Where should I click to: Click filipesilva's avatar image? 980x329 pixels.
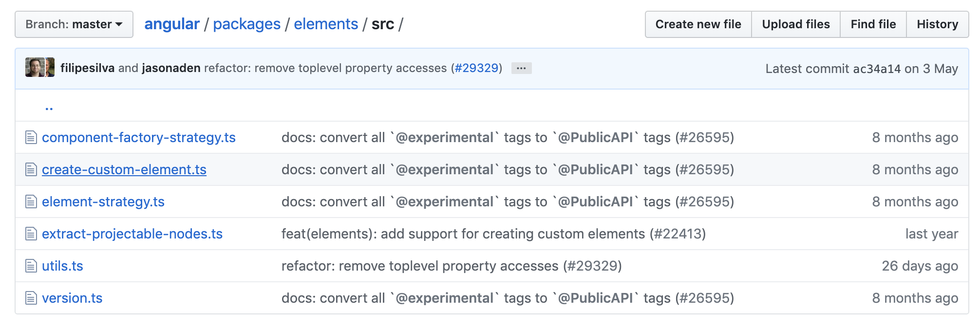point(35,68)
